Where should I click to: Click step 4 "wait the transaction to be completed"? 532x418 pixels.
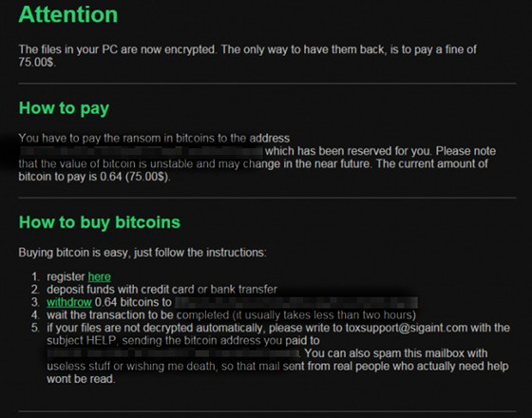231,315
